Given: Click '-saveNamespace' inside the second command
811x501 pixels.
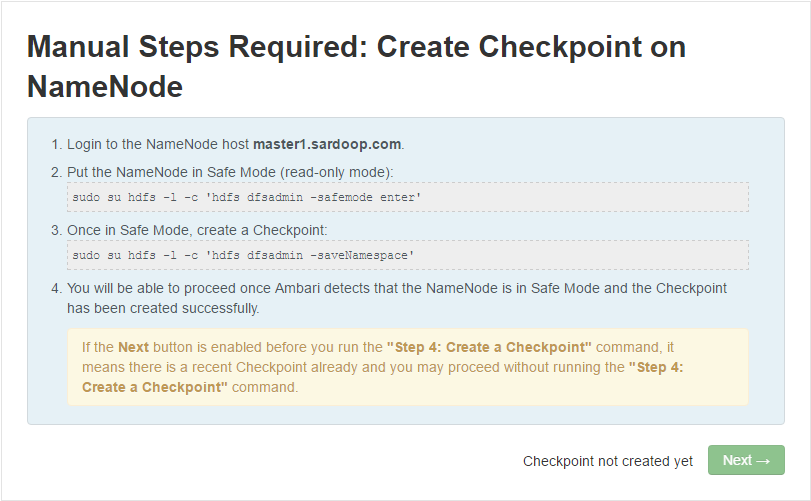Looking at the screenshot, I should coord(361,255).
